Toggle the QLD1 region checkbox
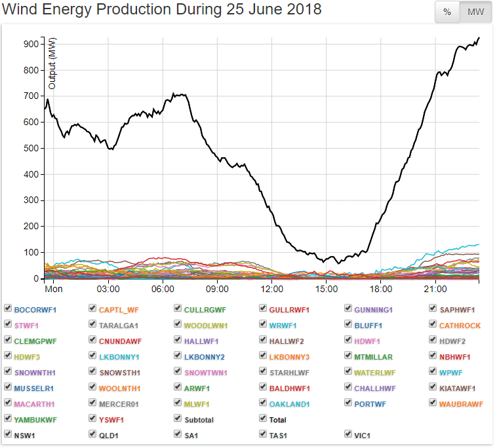497x448 pixels. point(92,434)
